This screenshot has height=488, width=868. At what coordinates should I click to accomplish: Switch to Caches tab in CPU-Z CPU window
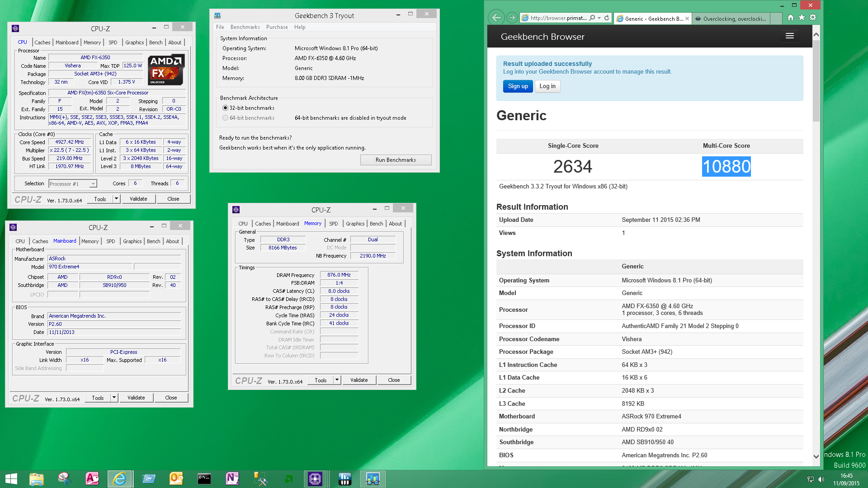(x=42, y=42)
